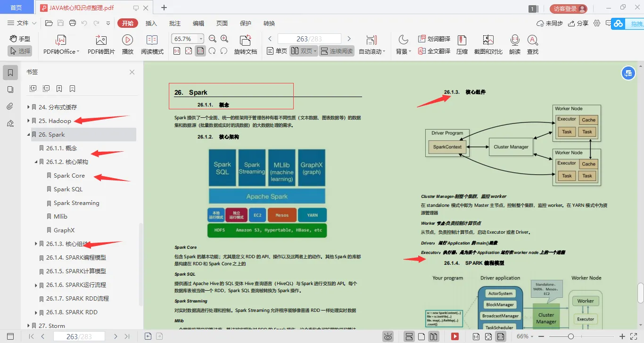Collapse the 26.1.2. 核心架构 bookmark
This screenshot has width=644, height=343.
(x=36, y=162)
